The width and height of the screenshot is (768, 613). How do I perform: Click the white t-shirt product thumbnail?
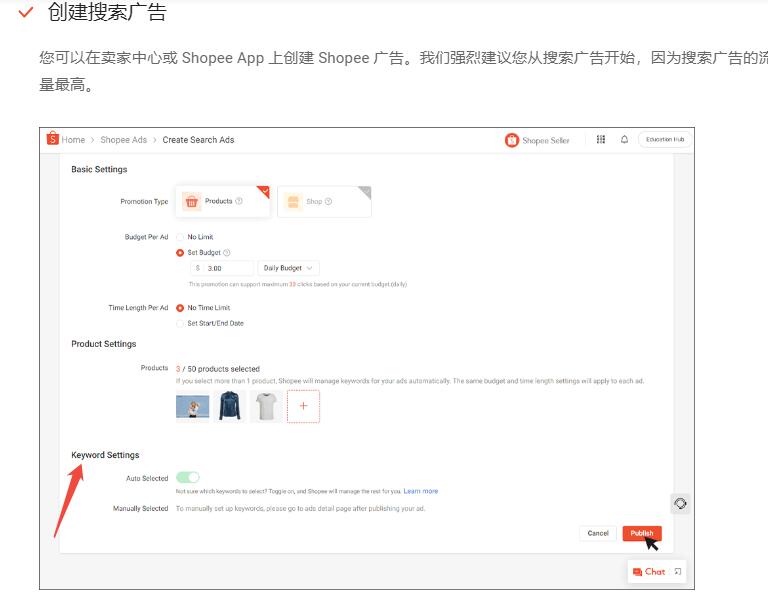pos(266,406)
